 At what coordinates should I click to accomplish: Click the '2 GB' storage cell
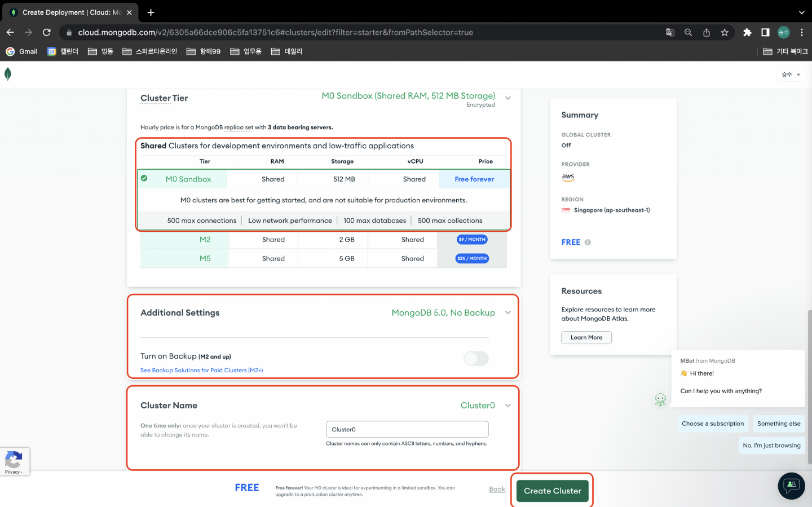coord(347,240)
